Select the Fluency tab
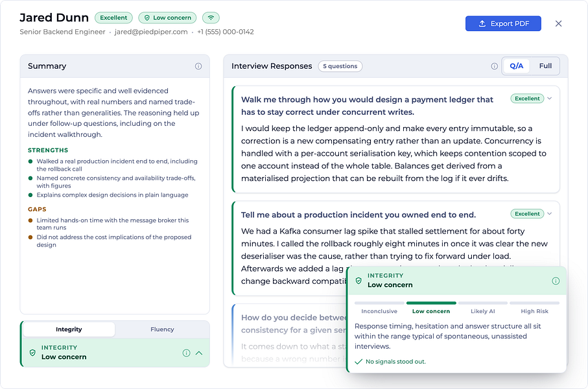This screenshot has width=588, height=389. (162, 329)
